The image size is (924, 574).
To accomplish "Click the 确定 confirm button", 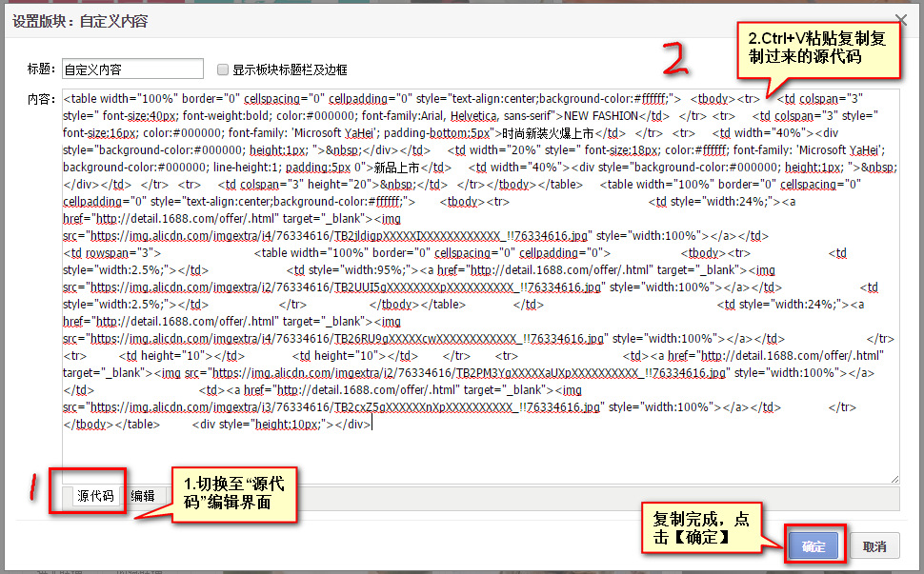I will point(814,545).
